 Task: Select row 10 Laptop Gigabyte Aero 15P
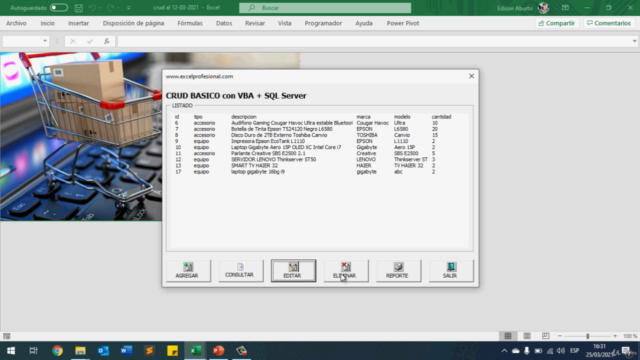coord(319,147)
